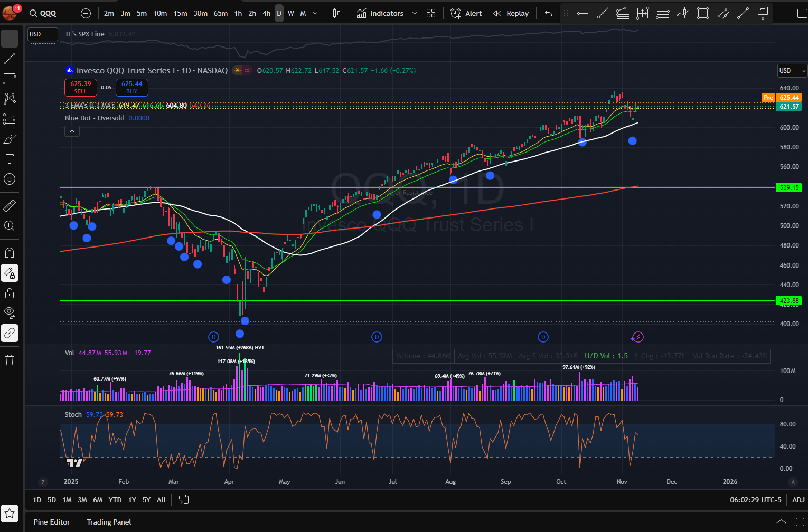Open the candlestick chart style selector

pos(336,13)
